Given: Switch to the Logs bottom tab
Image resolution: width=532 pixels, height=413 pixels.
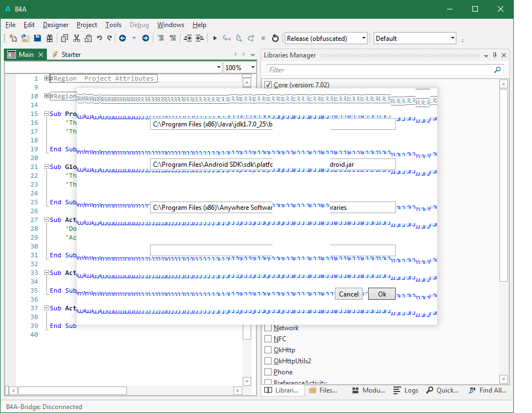Looking at the screenshot, I should [406, 390].
